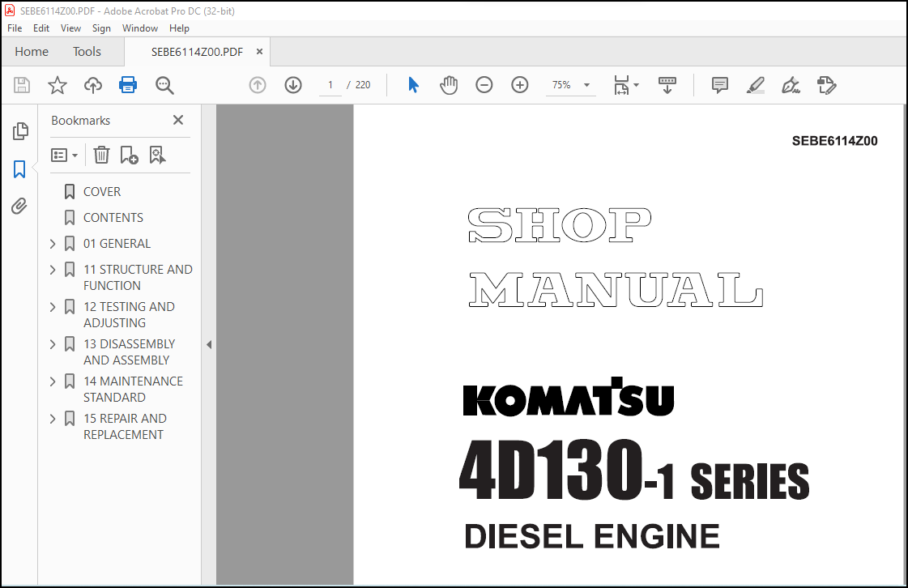Open the File menu
Image resolution: width=908 pixels, height=588 pixels.
(x=15, y=28)
